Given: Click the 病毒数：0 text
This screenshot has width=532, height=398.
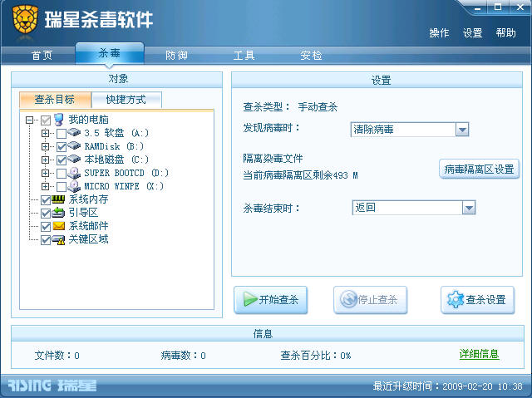Looking at the screenshot, I should point(183,356).
